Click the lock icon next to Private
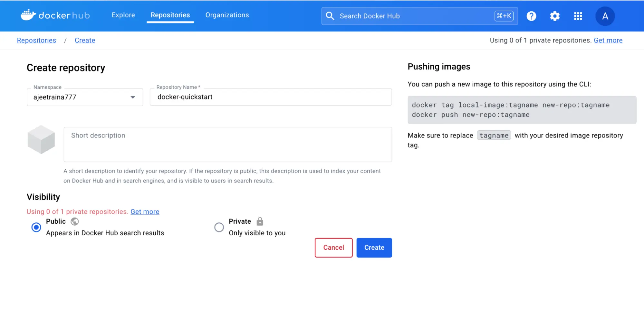The image size is (644, 309). pos(260,221)
